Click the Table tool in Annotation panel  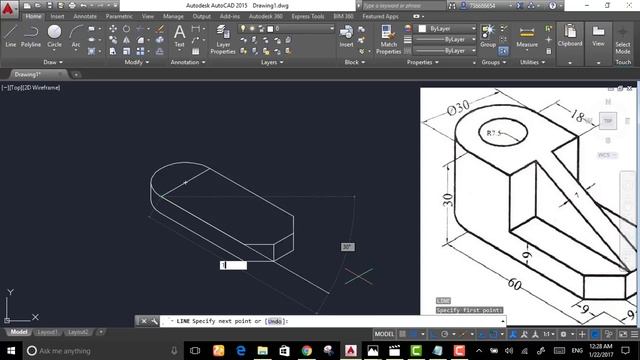pyautogui.click(x=196, y=51)
